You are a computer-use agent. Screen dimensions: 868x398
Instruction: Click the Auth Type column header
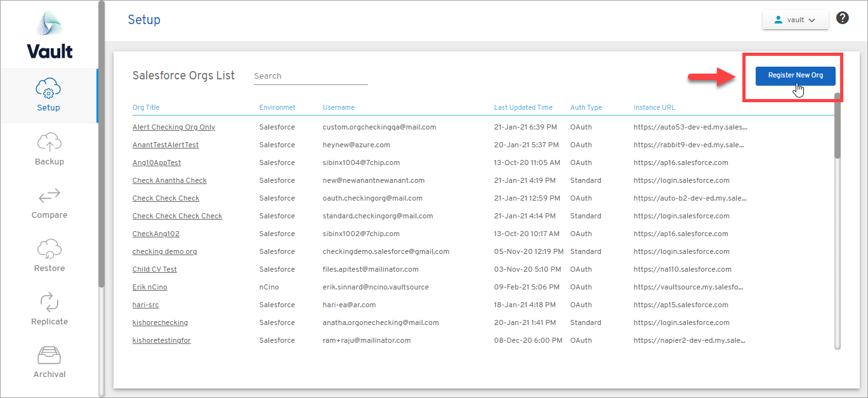(586, 107)
